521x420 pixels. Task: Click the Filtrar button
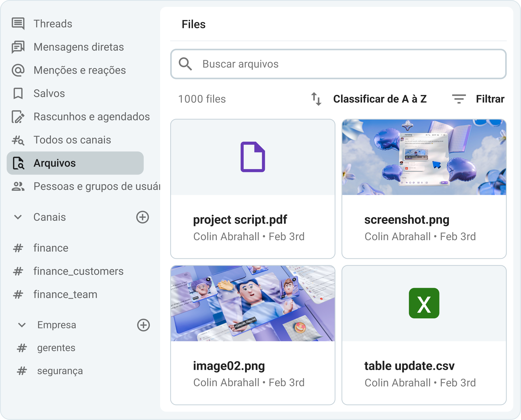[478, 99]
